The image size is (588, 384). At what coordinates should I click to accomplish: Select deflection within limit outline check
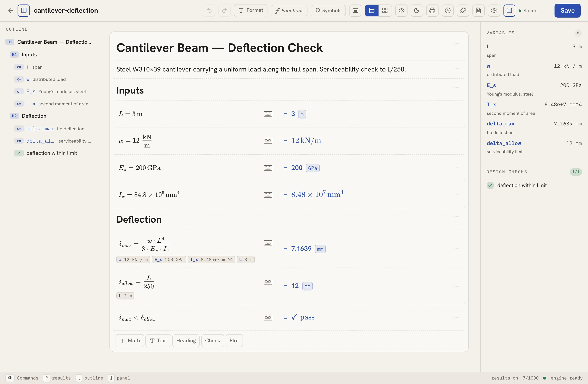point(53,153)
